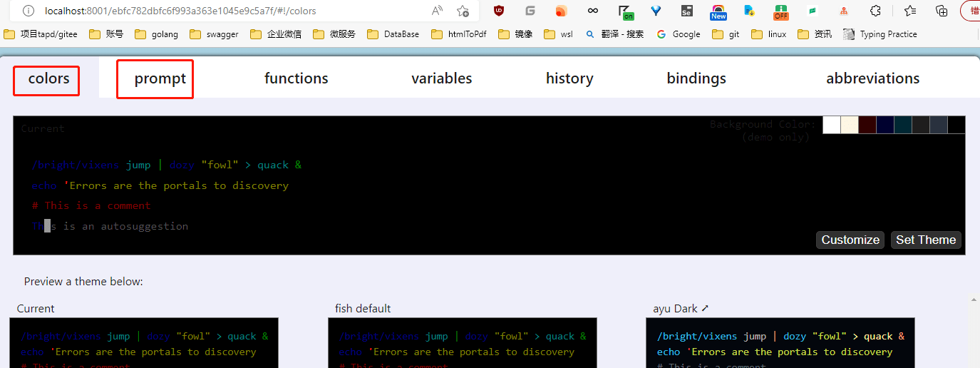Click the Set Theme button
The height and width of the screenshot is (368, 980).
pyautogui.click(x=926, y=240)
